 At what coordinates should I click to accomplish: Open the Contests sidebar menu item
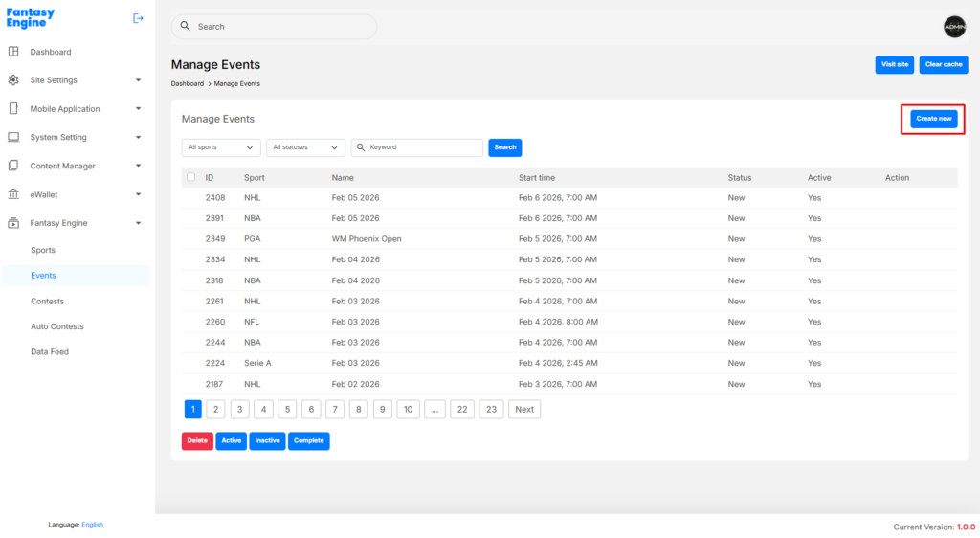pos(48,301)
